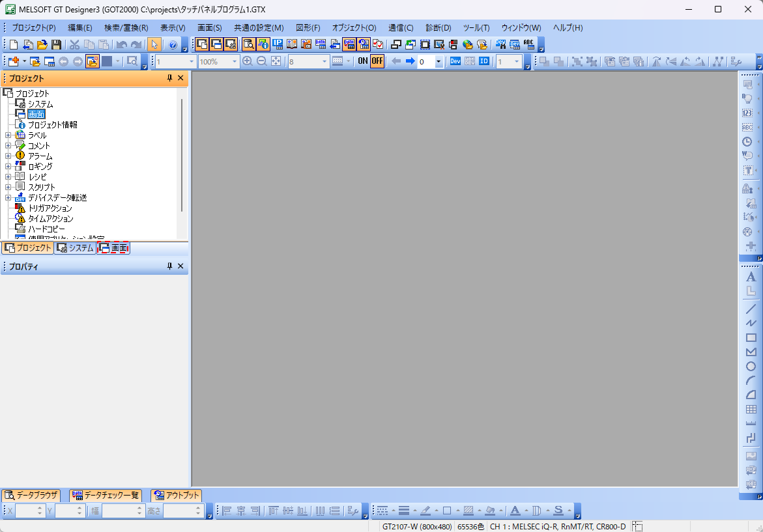
Task: Click the Zoom In magnifier icon
Action: coord(248,61)
